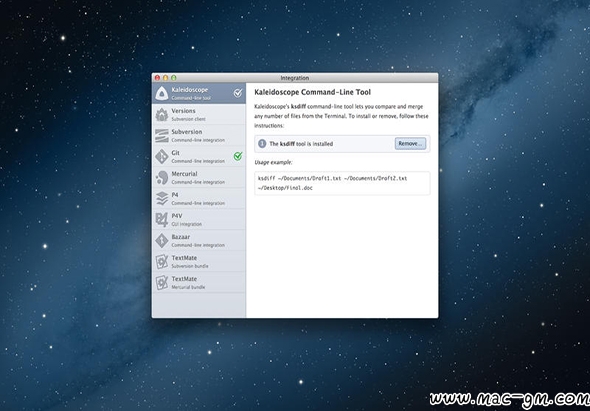Click the Git diamond icon

pyautogui.click(x=162, y=157)
